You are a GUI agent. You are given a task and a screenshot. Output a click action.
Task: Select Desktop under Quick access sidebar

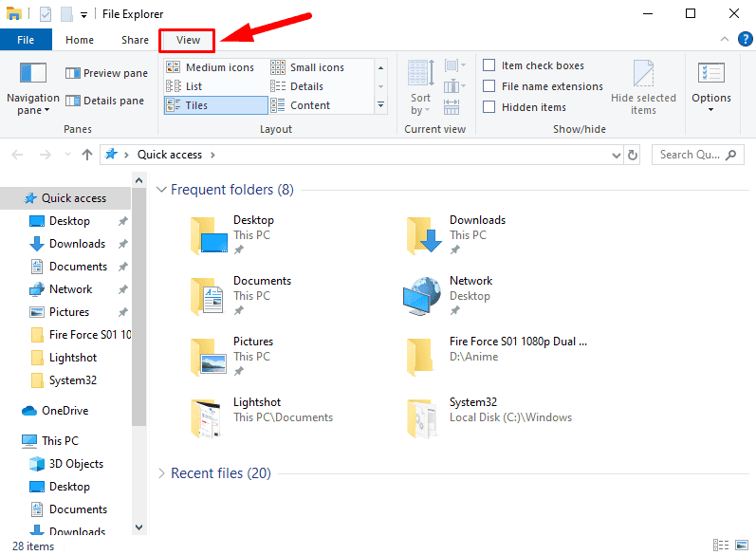click(x=69, y=221)
